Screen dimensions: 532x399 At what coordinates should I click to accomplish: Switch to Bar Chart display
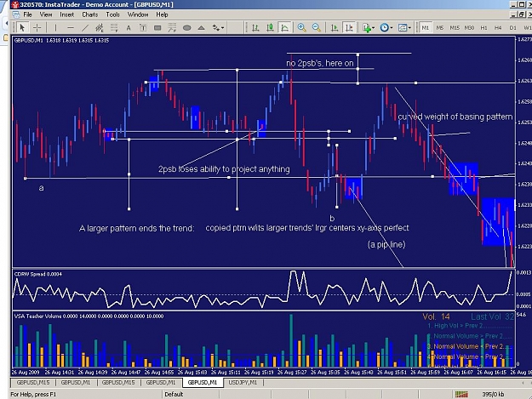tap(255, 28)
